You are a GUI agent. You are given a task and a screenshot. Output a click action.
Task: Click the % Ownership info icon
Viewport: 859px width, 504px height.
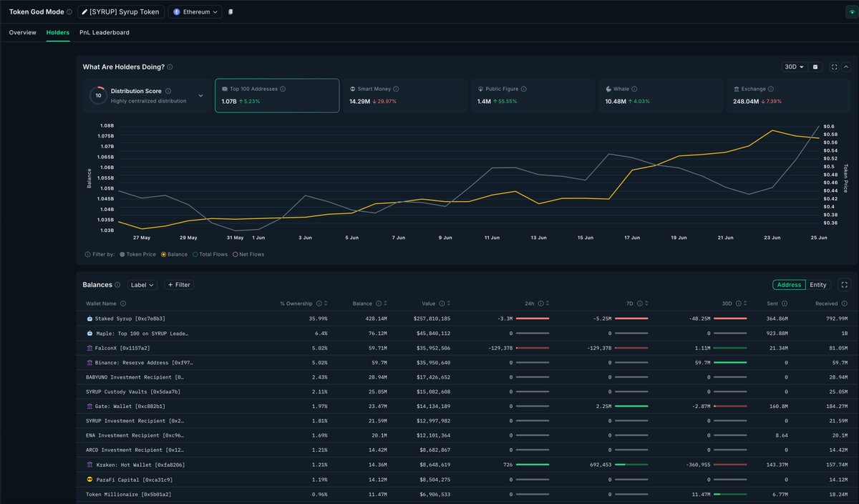(319, 304)
